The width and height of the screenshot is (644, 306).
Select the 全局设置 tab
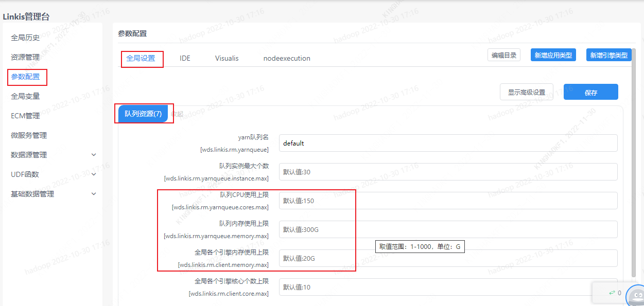tap(141, 58)
